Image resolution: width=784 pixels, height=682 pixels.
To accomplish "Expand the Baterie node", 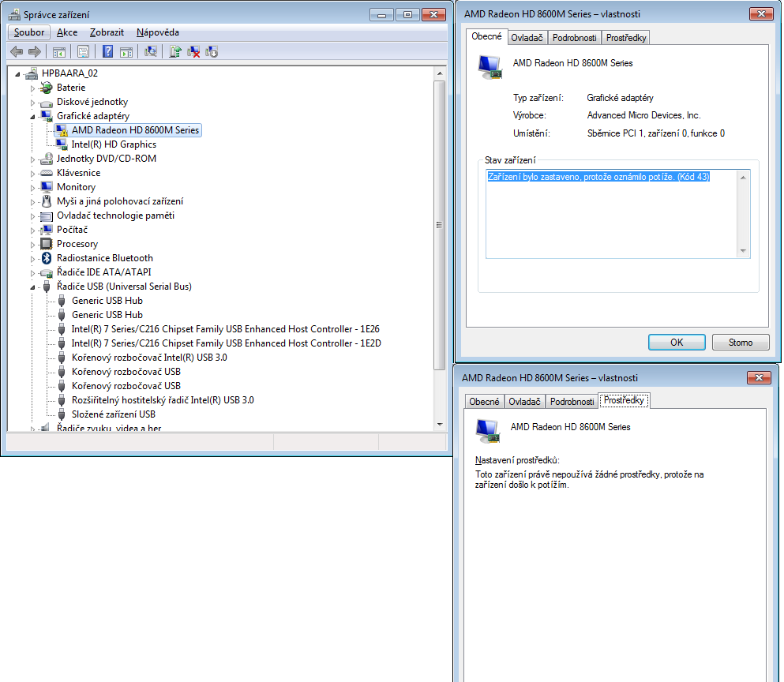I will pos(33,88).
